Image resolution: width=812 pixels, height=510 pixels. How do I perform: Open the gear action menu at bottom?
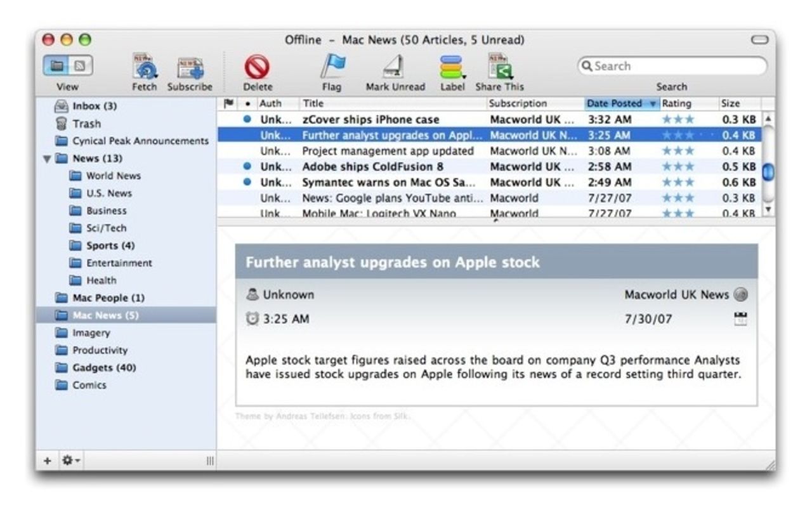click(x=70, y=461)
